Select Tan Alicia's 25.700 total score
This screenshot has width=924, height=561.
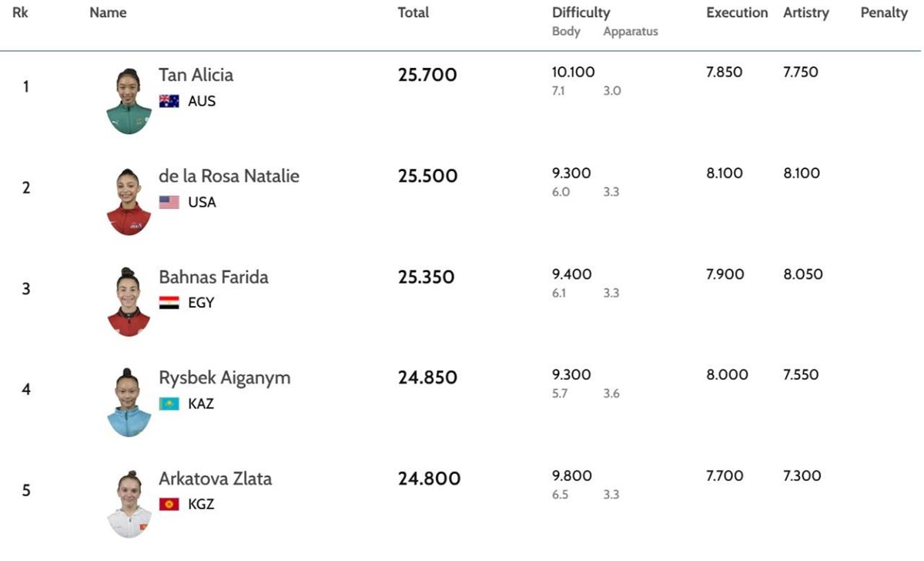pos(427,76)
